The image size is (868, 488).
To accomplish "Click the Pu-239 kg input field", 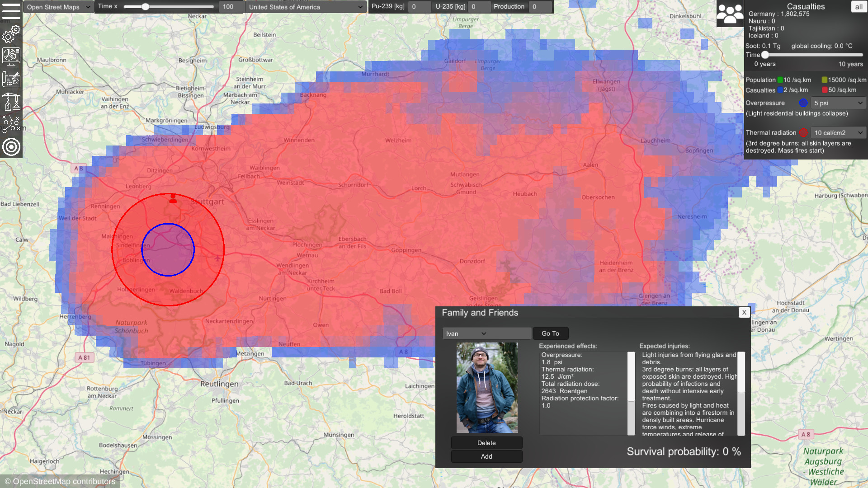I will click(419, 7).
